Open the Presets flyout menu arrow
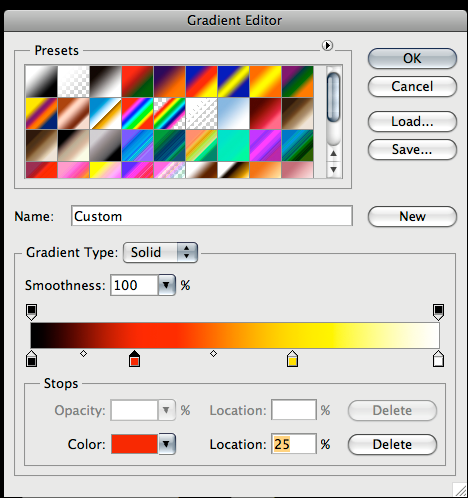 click(327, 45)
